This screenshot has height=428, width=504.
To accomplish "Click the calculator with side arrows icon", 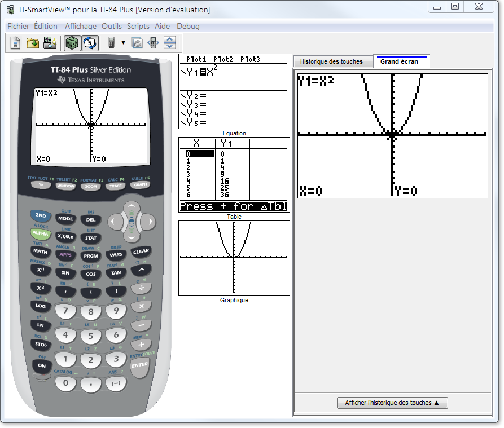I will (x=154, y=43).
